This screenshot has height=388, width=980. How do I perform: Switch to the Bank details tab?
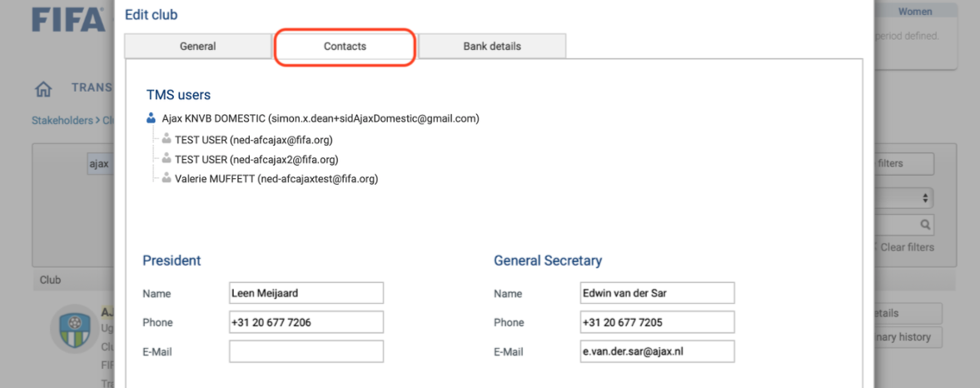point(492,47)
